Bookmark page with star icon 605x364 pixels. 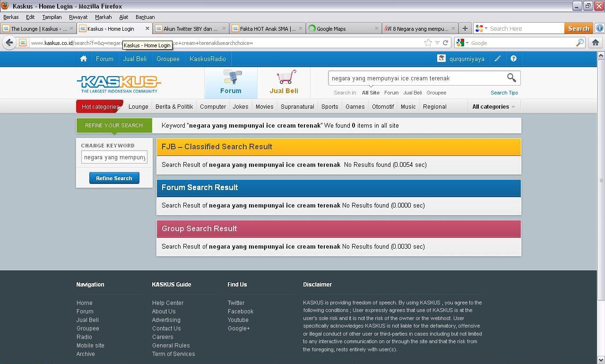(x=428, y=43)
